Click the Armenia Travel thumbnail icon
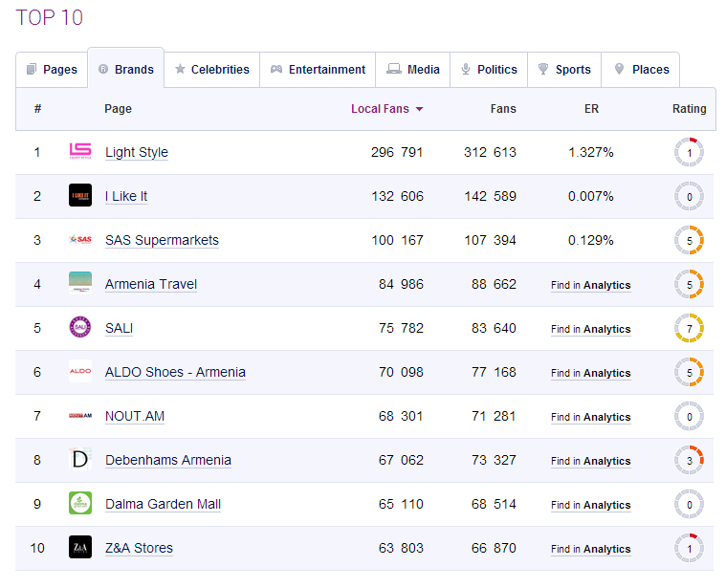Image resolution: width=726 pixels, height=588 pixels. pyautogui.click(x=80, y=284)
